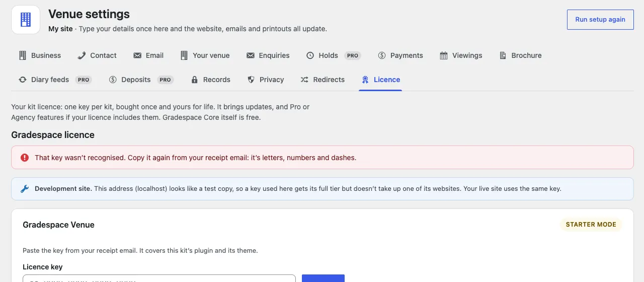The height and width of the screenshot is (282, 644).
Task: Click the building icon beside Your venue
Action: pos(184,55)
